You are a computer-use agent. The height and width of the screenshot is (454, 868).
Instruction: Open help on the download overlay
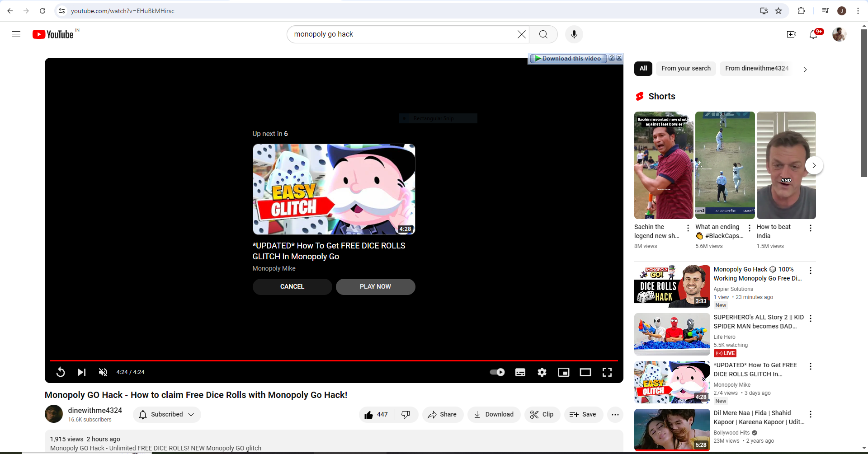click(x=612, y=58)
